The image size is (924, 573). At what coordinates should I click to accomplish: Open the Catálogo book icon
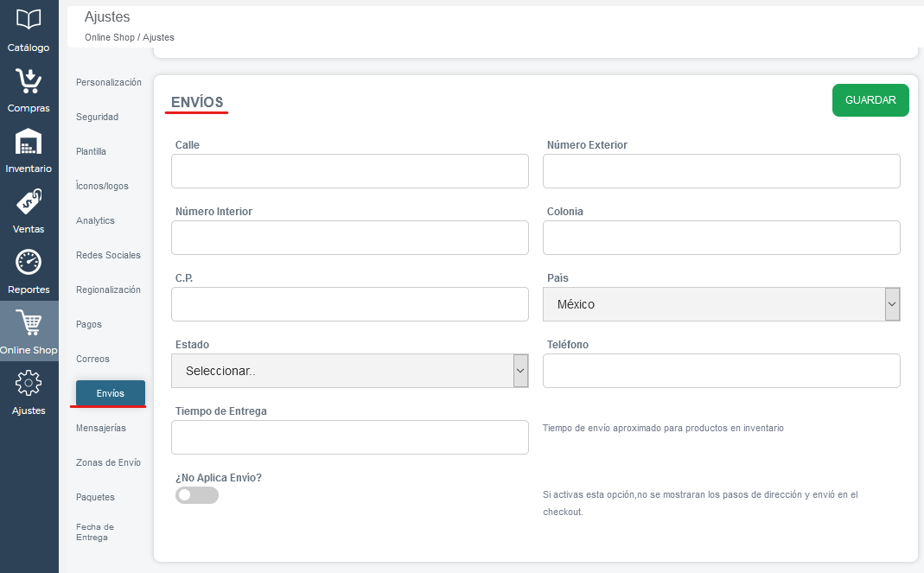[29, 20]
